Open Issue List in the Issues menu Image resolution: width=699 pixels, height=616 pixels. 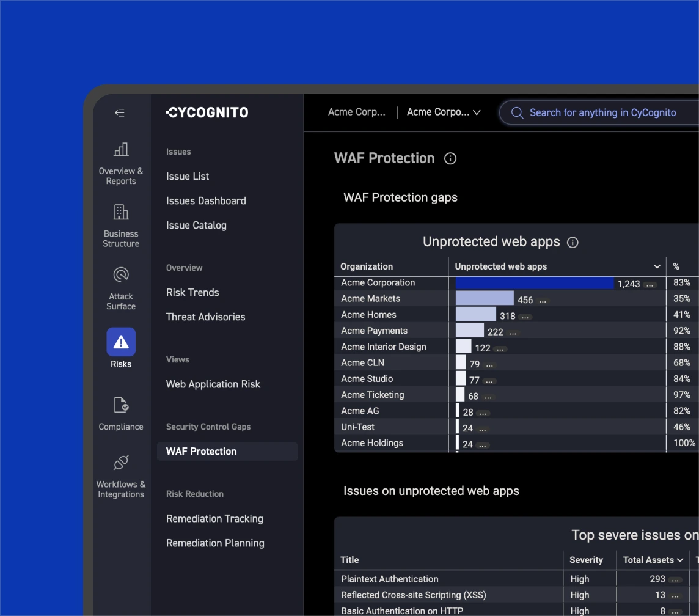(x=188, y=176)
